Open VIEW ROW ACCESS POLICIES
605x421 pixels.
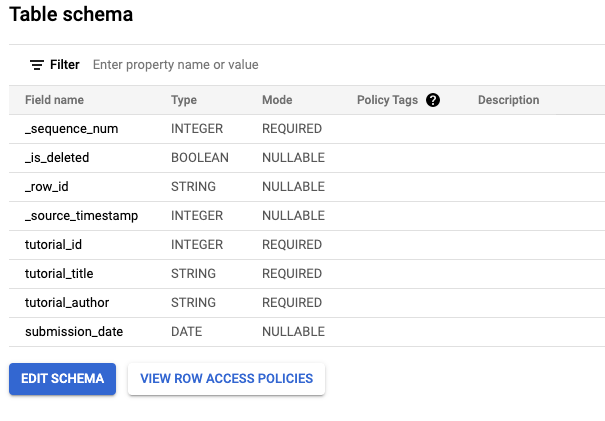pos(226,379)
